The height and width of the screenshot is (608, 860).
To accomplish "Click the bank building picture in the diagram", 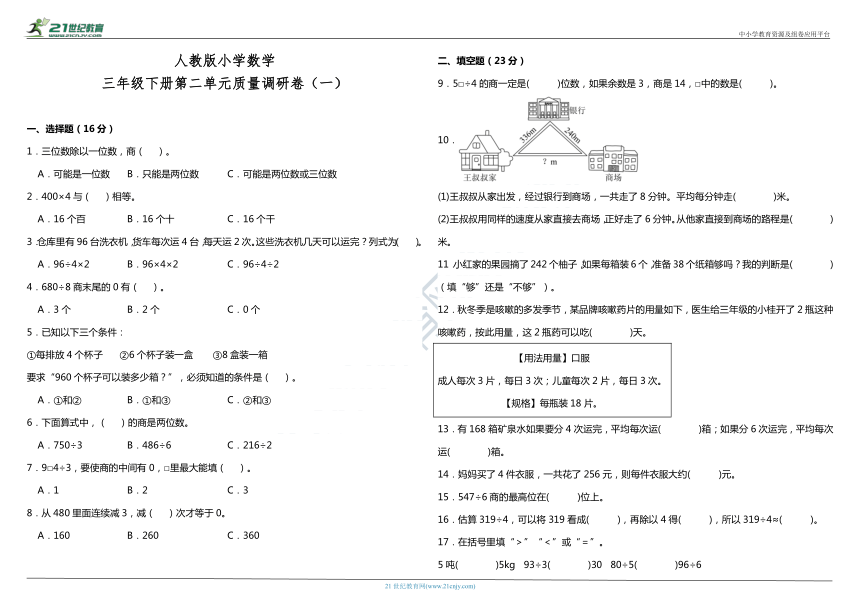I will [548, 109].
